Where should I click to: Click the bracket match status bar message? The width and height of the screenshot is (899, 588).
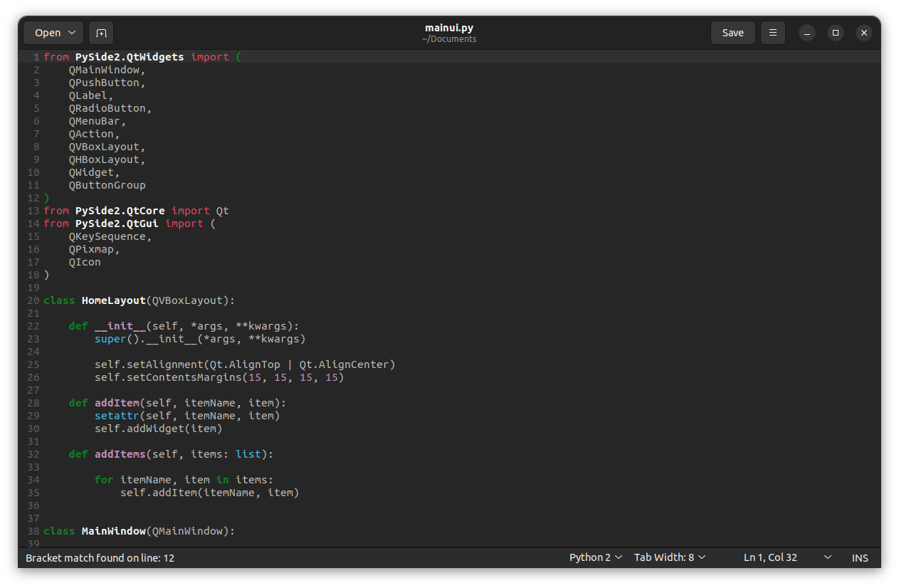[100, 558]
